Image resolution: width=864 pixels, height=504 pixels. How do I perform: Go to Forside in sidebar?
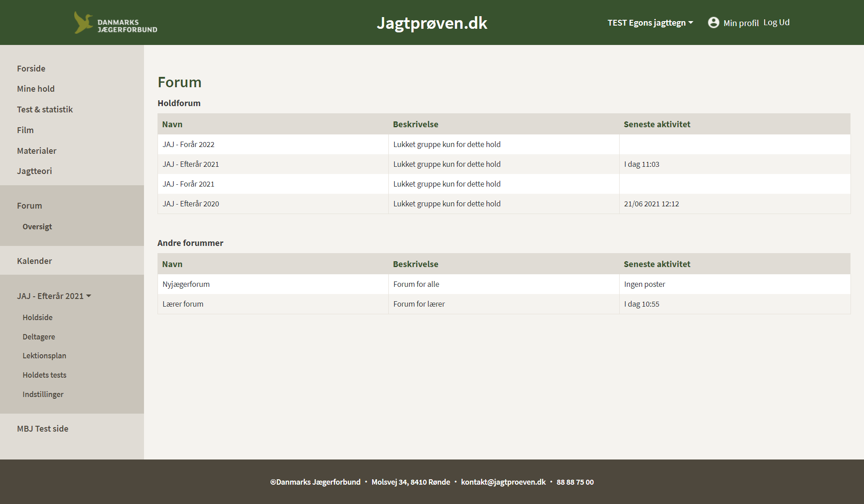point(31,68)
